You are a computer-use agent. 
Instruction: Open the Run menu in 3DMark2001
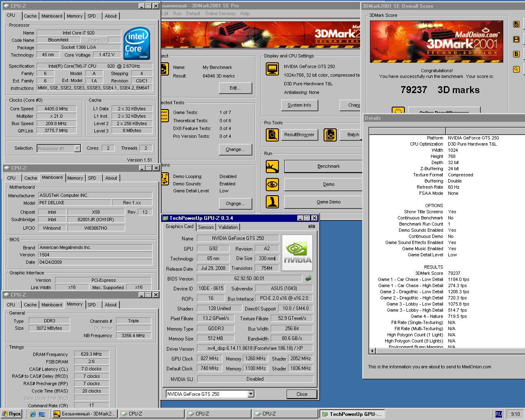tap(177, 14)
